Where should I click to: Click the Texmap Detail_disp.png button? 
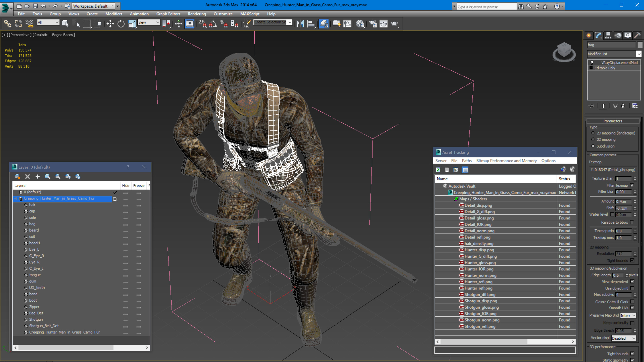pyautogui.click(x=612, y=169)
